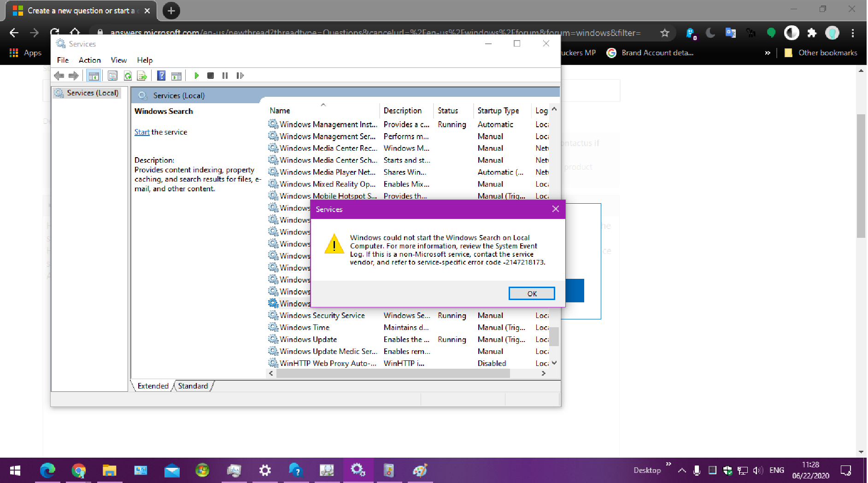Expand hidden bookmarks chevron
Viewport: 868px width, 483px height.
click(768, 53)
